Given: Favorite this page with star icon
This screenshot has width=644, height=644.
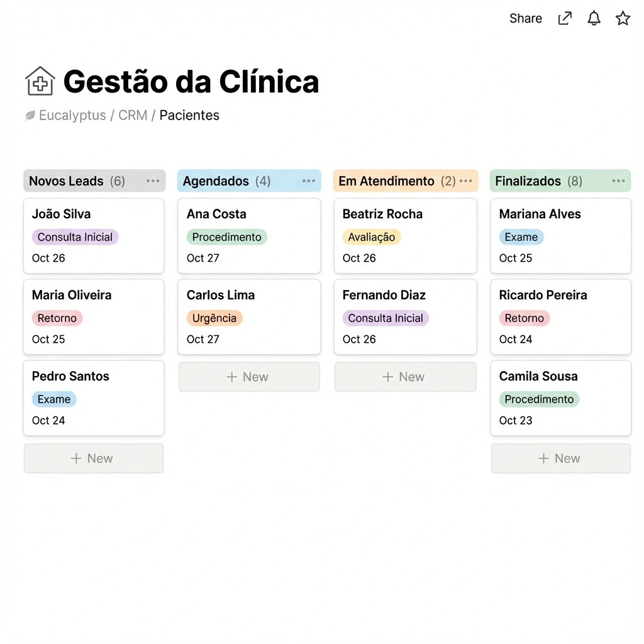Looking at the screenshot, I should (623, 18).
